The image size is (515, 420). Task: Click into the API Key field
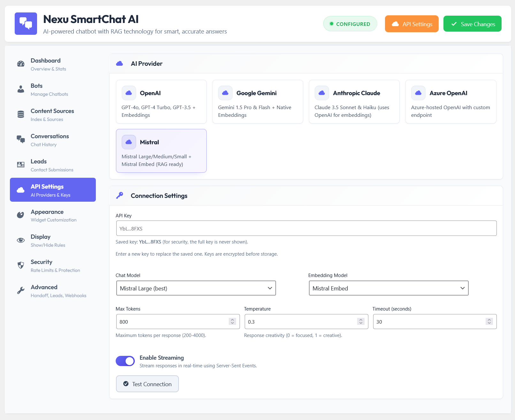tap(306, 228)
